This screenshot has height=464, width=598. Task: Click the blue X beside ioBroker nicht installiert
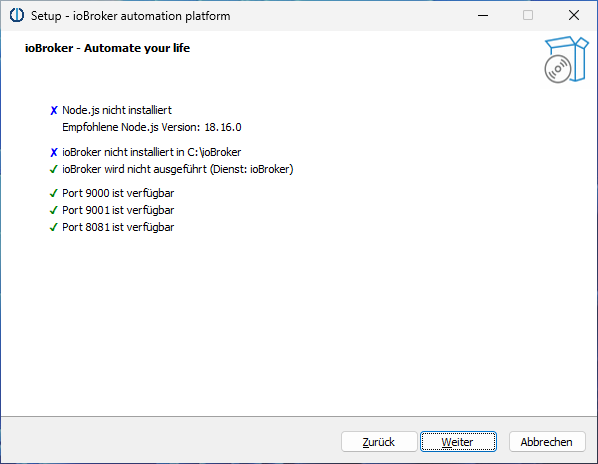[54, 153]
